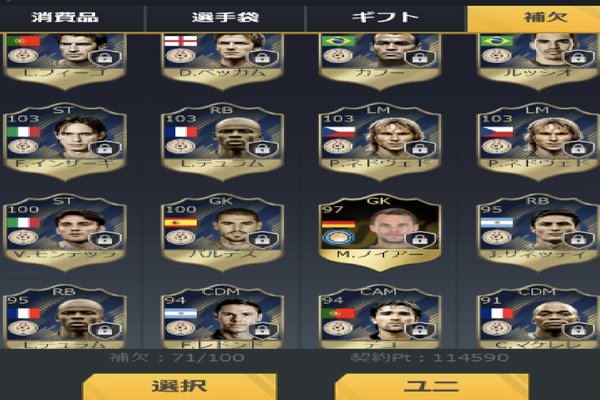The width and height of the screenshot is (600, 400).
Task: Select the F.レドンド 94 CDM card
Action: tap(222, 318)
